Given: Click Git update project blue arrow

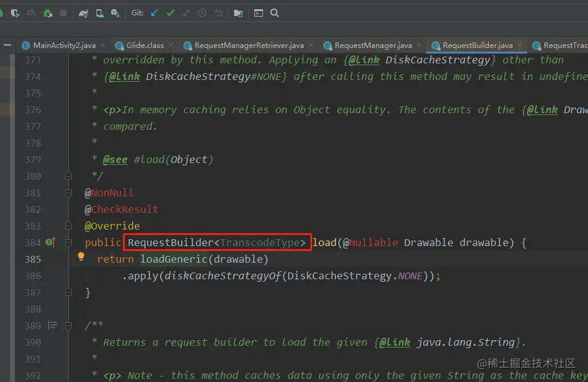Looking at the screenshot, I should click(154, 13).
